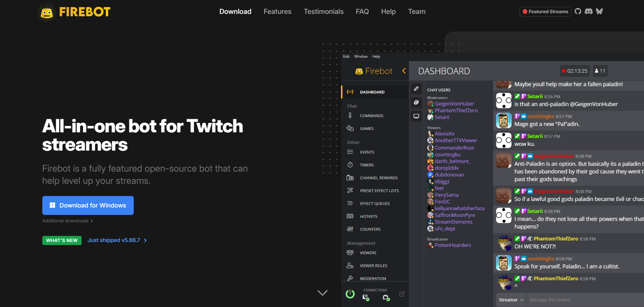Click the pencil edit icon beside chat users
The image size is (644, 307).
pos(416,89)
